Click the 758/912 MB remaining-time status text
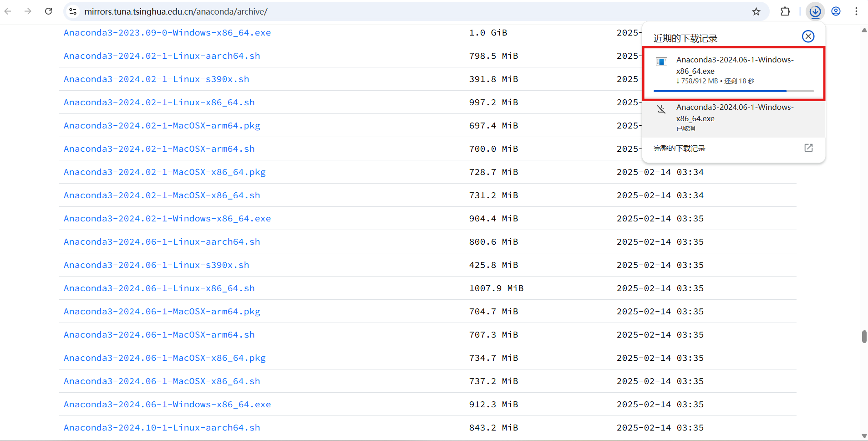Image resolution: width=868 pixels, height=441 pixels. point(715,81)
